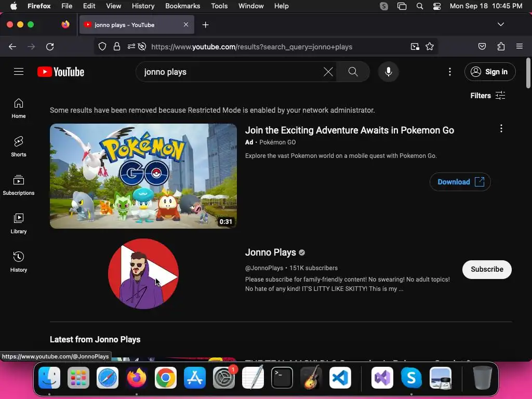The height and width of the screenshot is (399, 532).
Task: Open the Pokemon Go ad options menu
Action: [501, 128]
